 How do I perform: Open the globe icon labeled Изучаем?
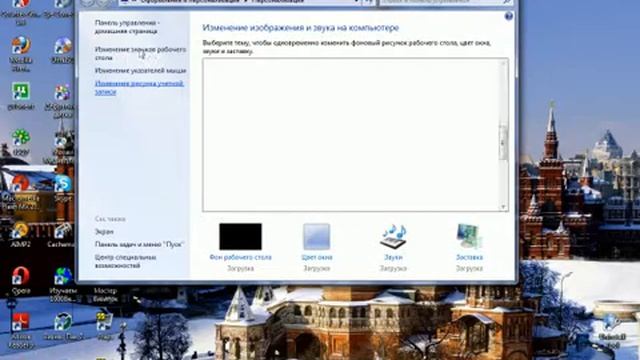62,284
